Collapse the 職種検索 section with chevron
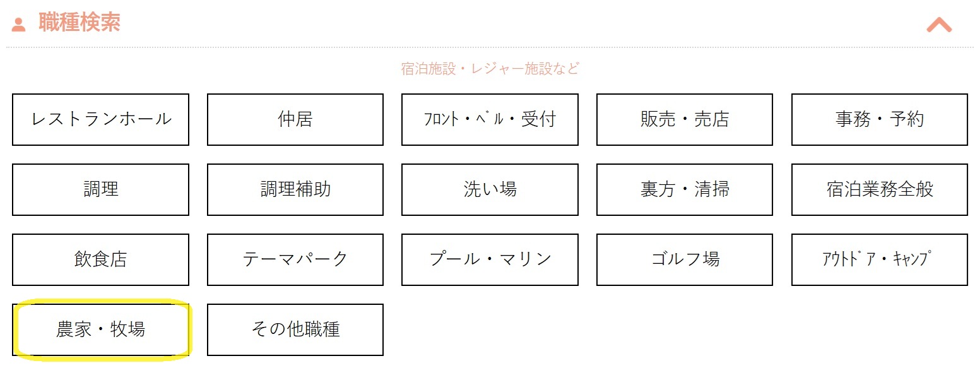 point(938,24)
